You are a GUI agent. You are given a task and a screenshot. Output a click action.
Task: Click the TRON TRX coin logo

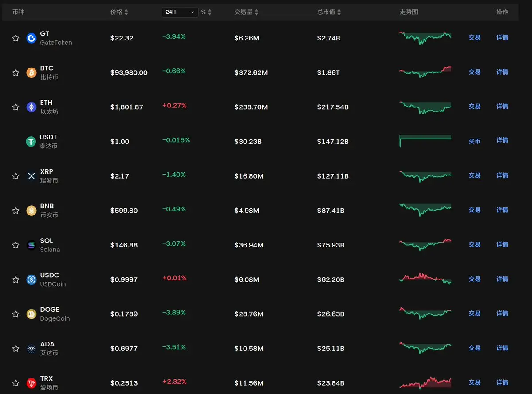tap(31, 383)
